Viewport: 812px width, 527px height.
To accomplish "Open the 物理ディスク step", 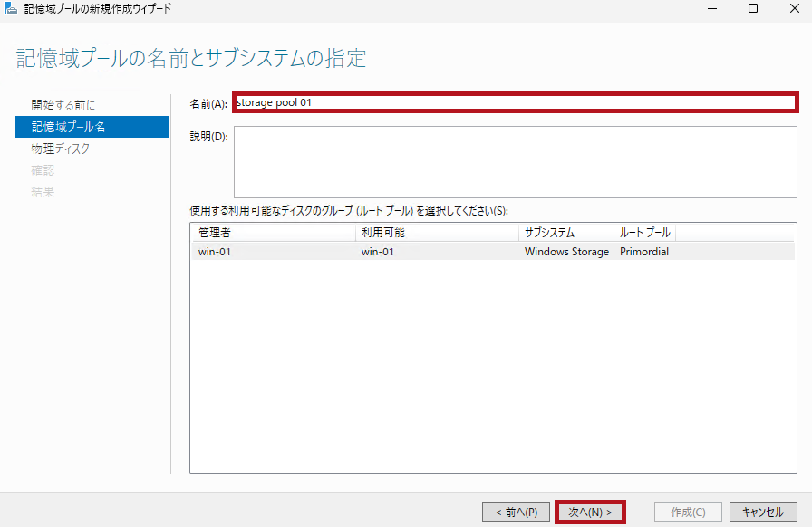I will 60,149.
